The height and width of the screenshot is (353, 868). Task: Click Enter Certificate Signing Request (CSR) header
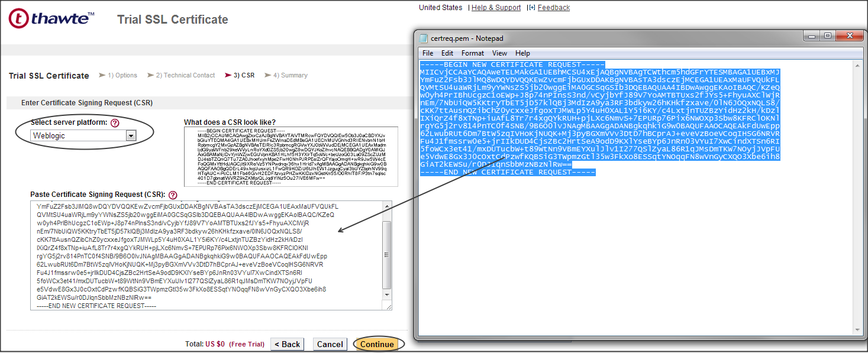(x=87, y=103)
